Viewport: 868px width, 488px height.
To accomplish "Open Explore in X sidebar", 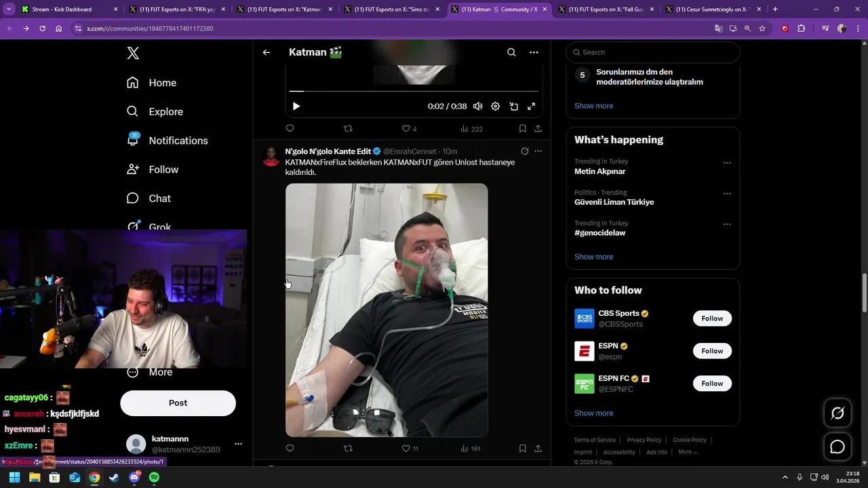I will tap(155, 112).
